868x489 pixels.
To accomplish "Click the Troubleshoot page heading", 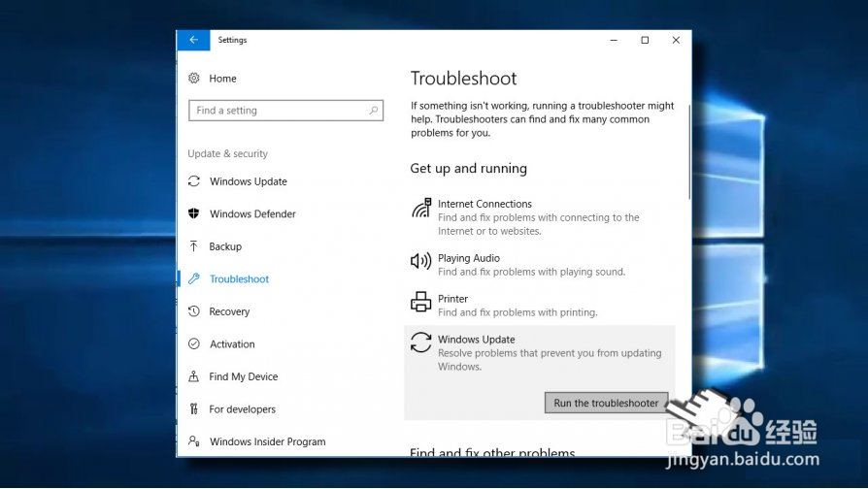I will [463, 79].
